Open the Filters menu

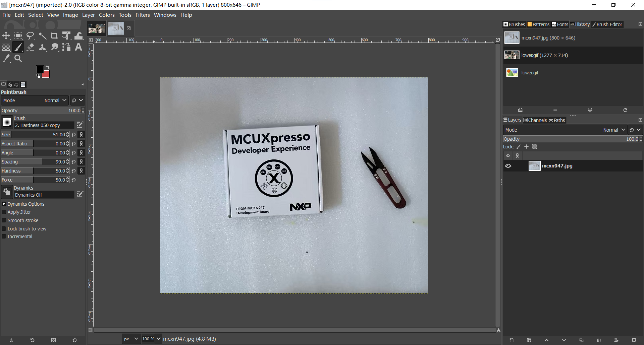click(x=143, y=15)
